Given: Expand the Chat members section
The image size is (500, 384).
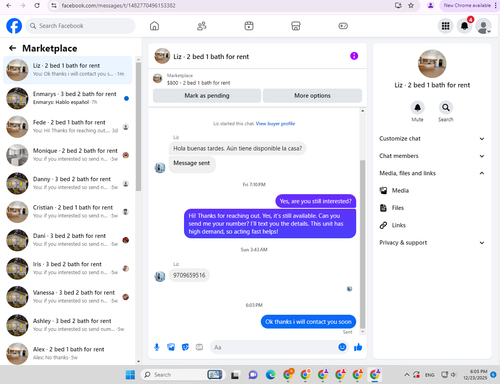Looking at the screenshot, I should click(432, 156).
